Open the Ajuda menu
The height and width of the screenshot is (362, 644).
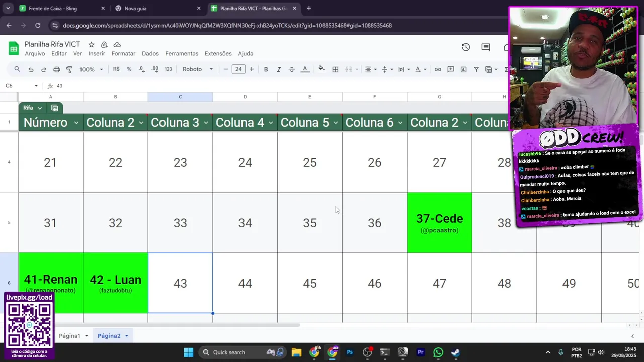246,53
